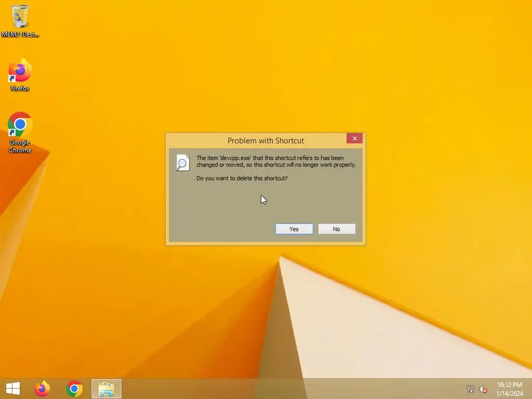
Task: Click No to keep the shortcut
Action: pos(337,229)
